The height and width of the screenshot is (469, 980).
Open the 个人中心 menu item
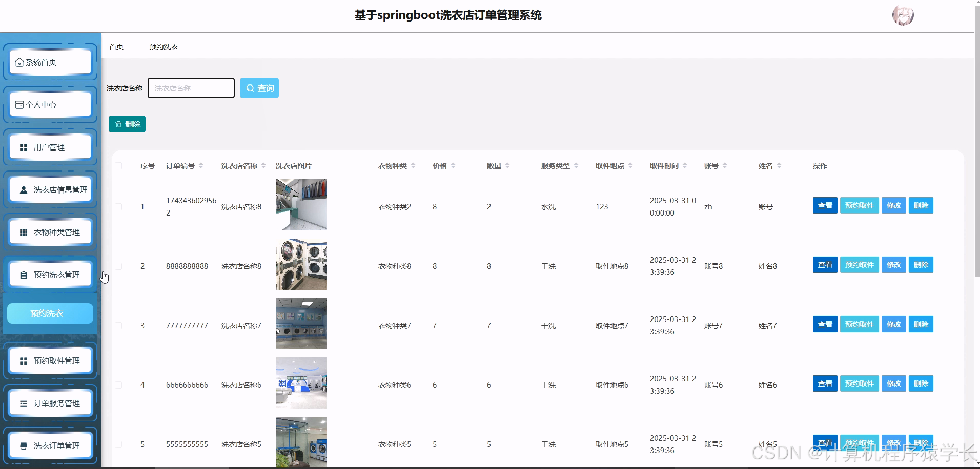coord(50,104)
